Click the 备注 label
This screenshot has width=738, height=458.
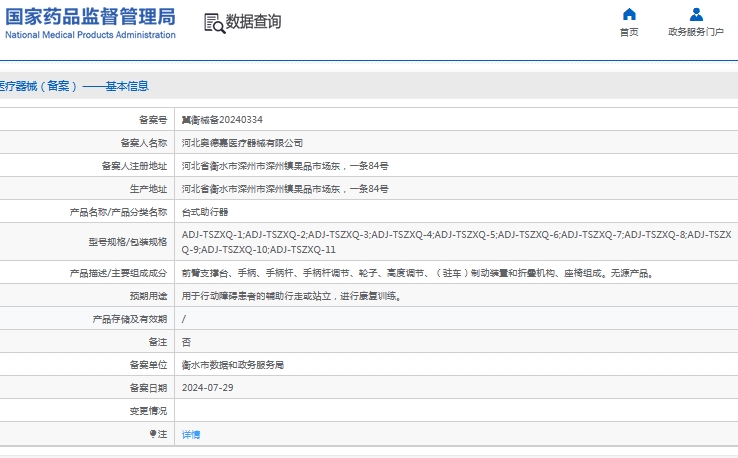tap(158, 343)
